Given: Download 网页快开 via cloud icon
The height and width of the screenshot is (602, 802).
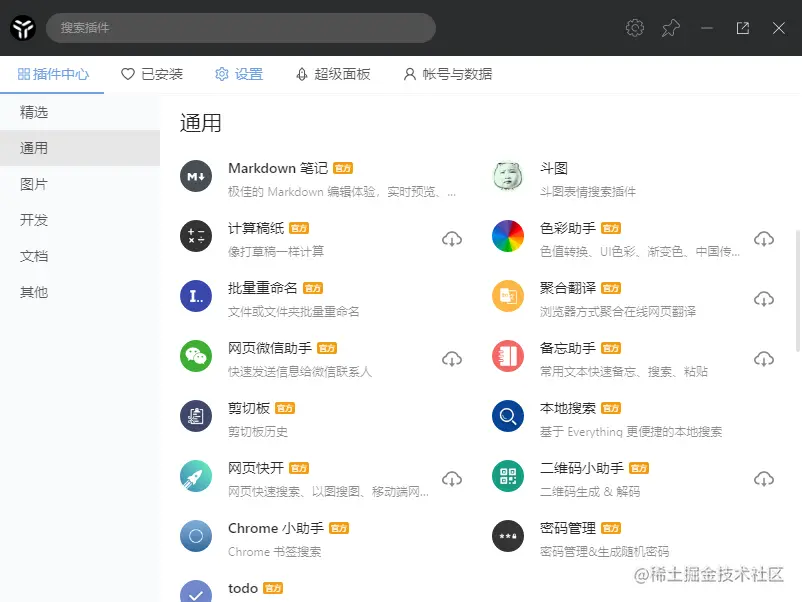Looking at the screenshot, I should click(452, 479).
